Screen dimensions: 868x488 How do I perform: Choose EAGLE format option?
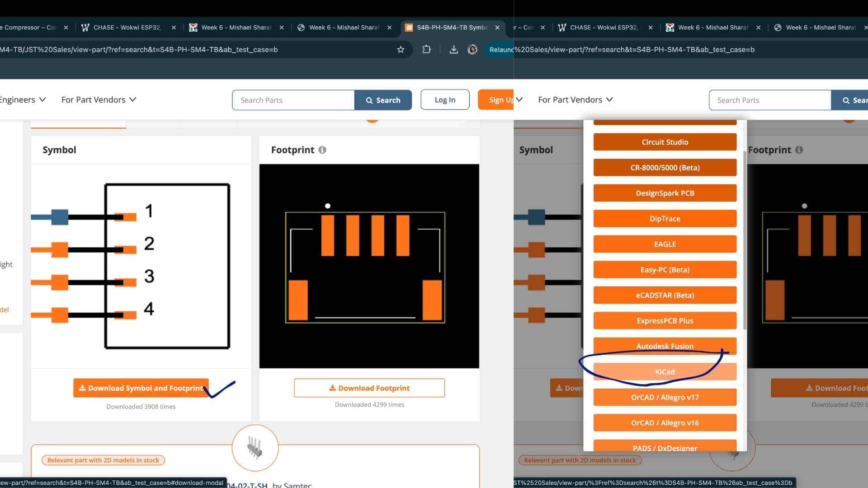pos(665,244)
